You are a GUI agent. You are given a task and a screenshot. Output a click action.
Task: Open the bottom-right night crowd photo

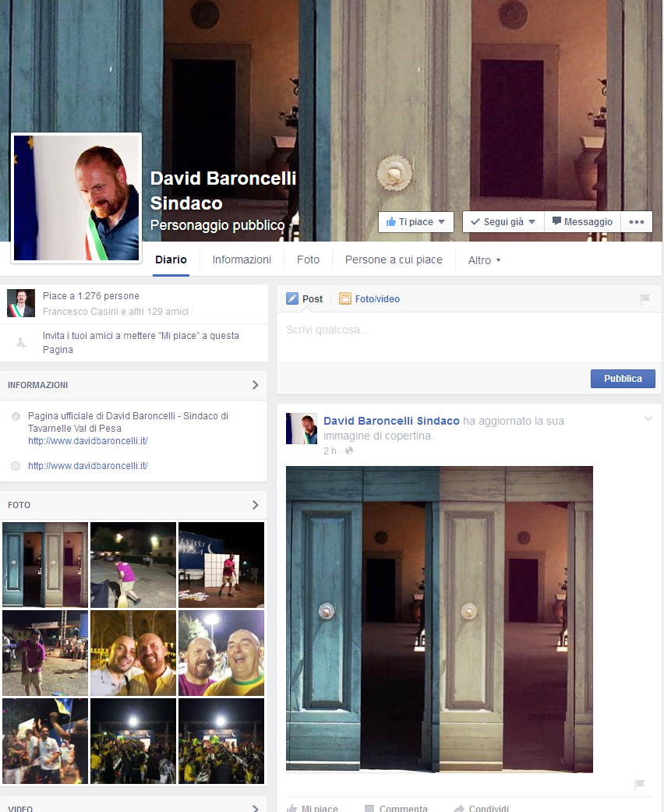tap(221, 740)
